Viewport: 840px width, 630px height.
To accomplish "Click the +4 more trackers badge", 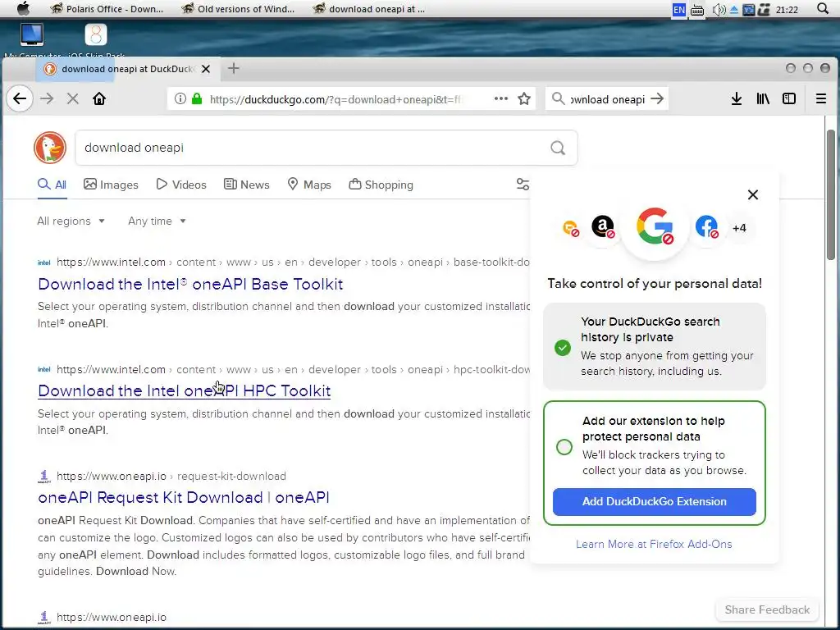I will pos(739,228).
